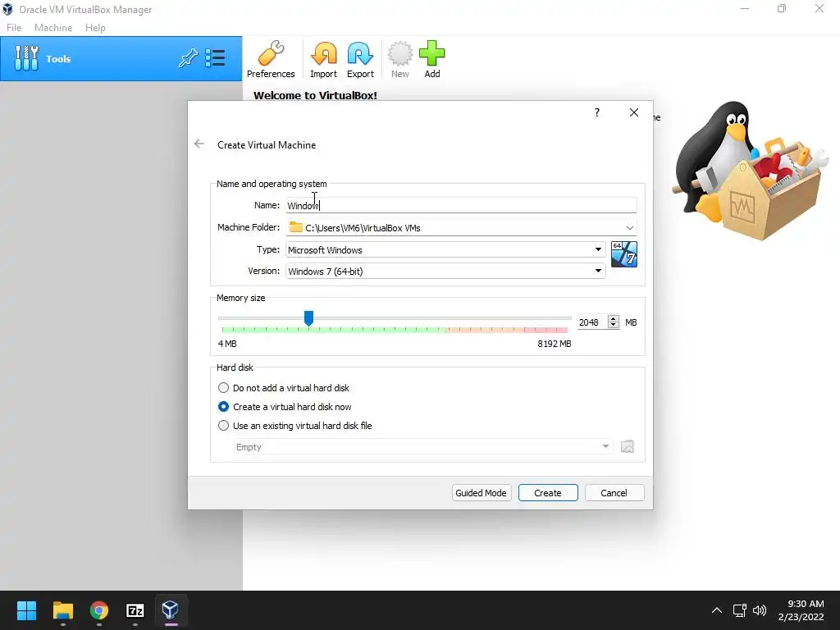Close the Create Virtual Machine dialog
Screen dimensions: 840x630
tap(634, 112)
